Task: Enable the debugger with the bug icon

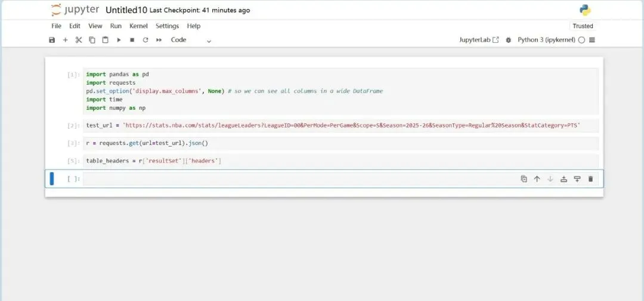Action: 509,40
